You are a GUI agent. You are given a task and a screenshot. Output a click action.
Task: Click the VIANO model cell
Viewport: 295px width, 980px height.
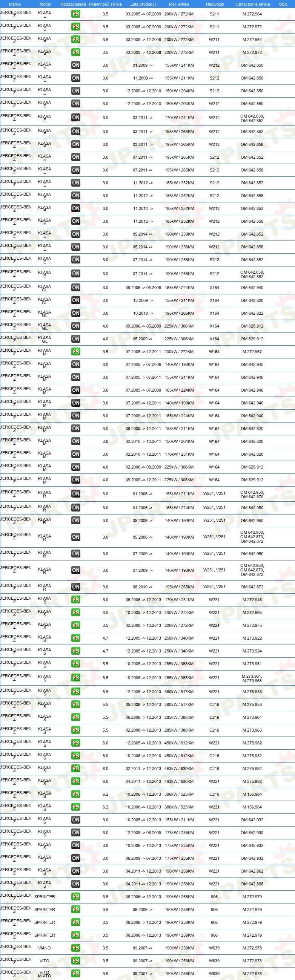click(x=45, y=948)
